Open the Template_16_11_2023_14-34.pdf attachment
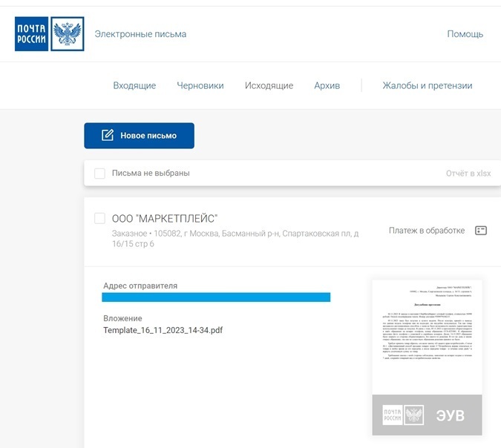Screen dimensions: 501x448 [x=163, y=330]
